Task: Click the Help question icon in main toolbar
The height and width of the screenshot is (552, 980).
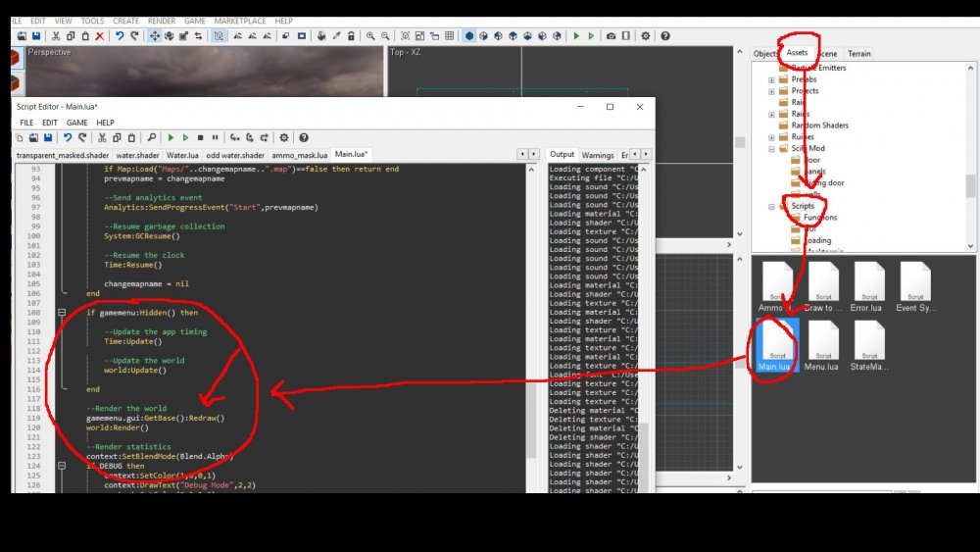Action: point(664,36)
